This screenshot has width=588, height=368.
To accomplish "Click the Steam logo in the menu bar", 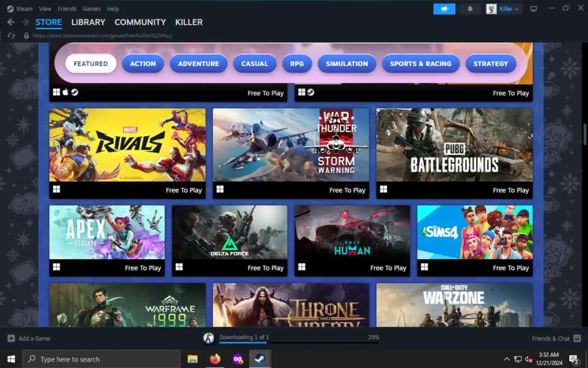I will tap(10, 9).
